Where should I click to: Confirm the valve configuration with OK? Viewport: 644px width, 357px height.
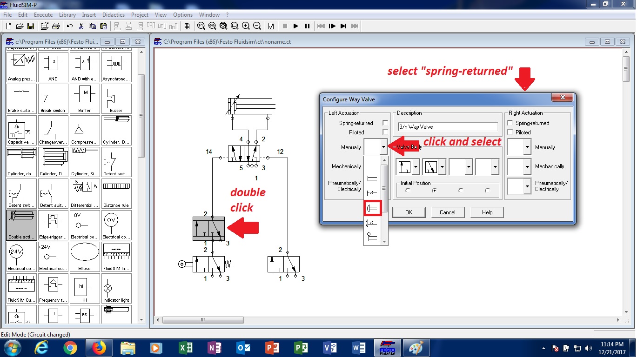(x=409, y=212)
